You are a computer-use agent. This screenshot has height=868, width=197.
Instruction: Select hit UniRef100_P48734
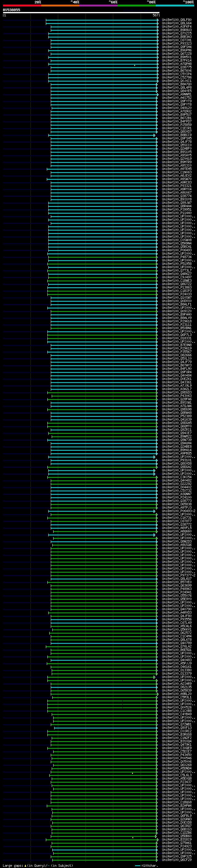point(177,257)
